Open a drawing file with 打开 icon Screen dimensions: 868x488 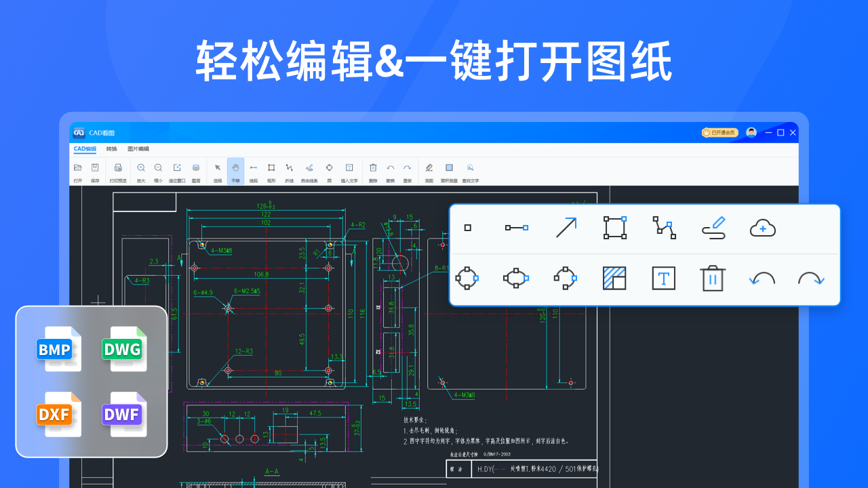click(x=77, y=171)
